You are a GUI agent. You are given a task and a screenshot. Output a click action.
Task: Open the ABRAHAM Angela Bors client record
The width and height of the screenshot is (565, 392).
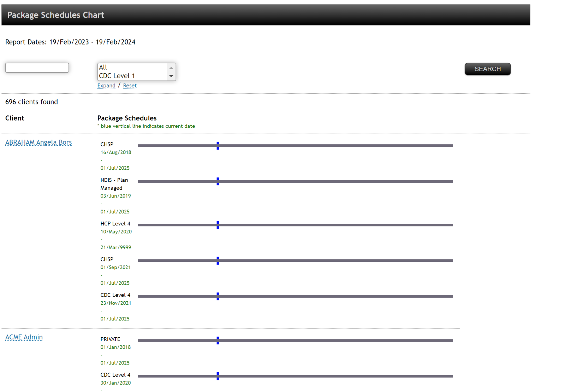pyautogui.click(x=38, y=142)
